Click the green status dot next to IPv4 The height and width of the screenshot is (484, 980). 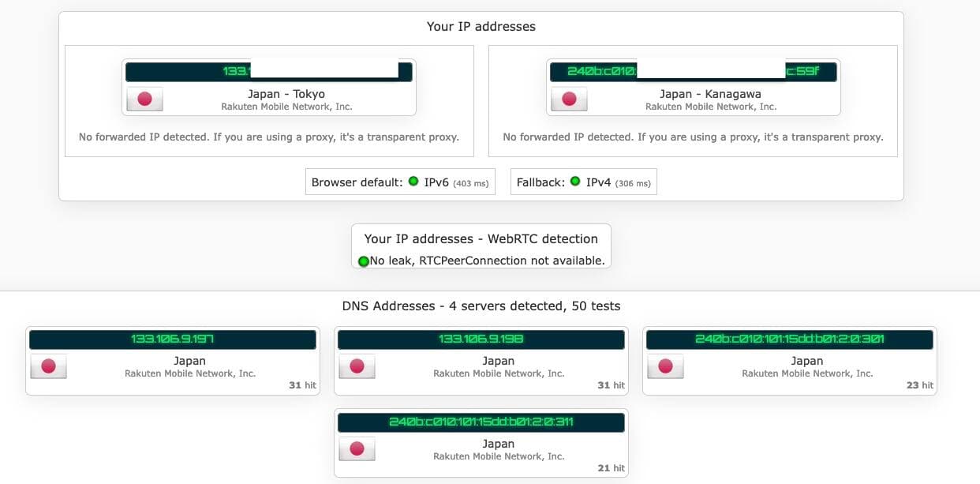[577, 182]
